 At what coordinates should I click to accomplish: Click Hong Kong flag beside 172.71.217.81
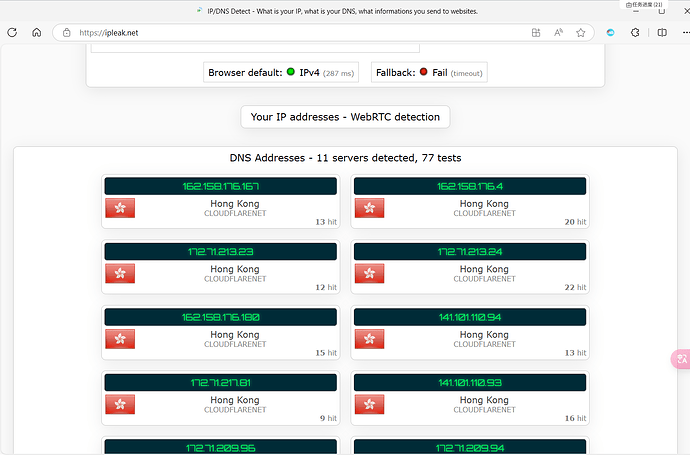tap(120, 404)
